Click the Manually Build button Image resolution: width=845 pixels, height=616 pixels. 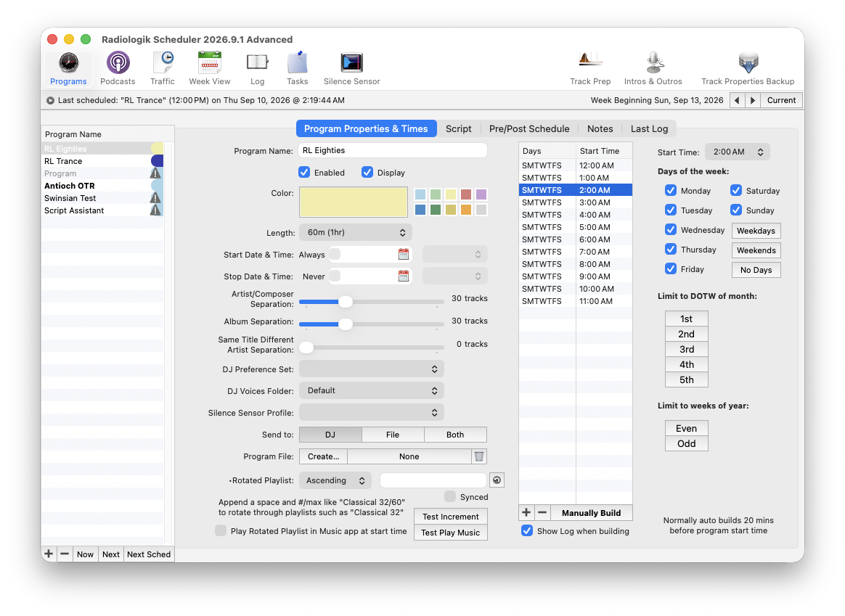click(x=591, y=513)
